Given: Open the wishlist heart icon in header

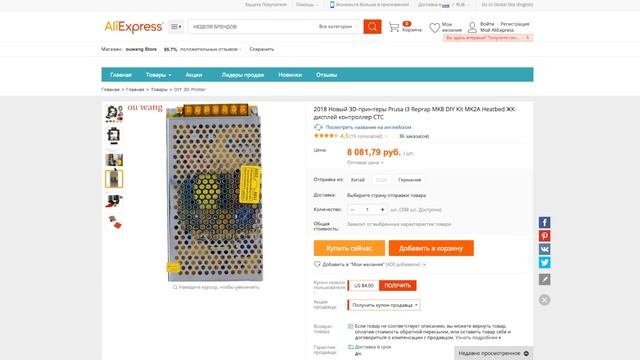Looking at the screenshot, I should (434, 28).
